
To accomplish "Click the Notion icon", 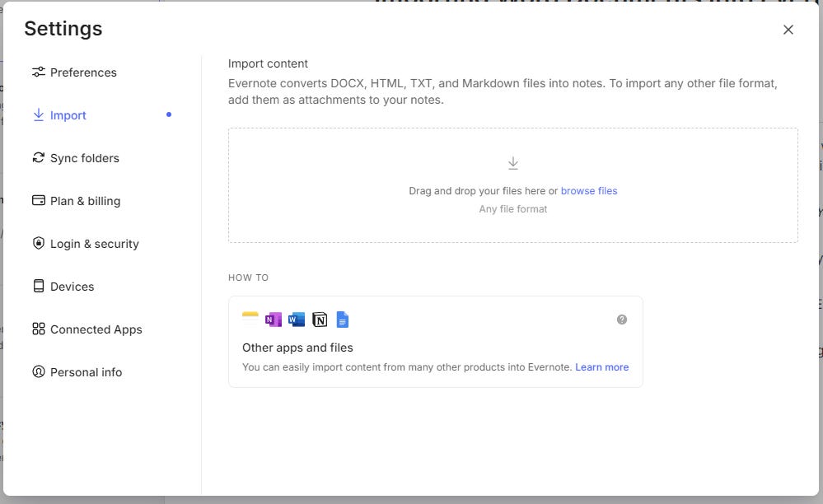I will coord(320,319).
